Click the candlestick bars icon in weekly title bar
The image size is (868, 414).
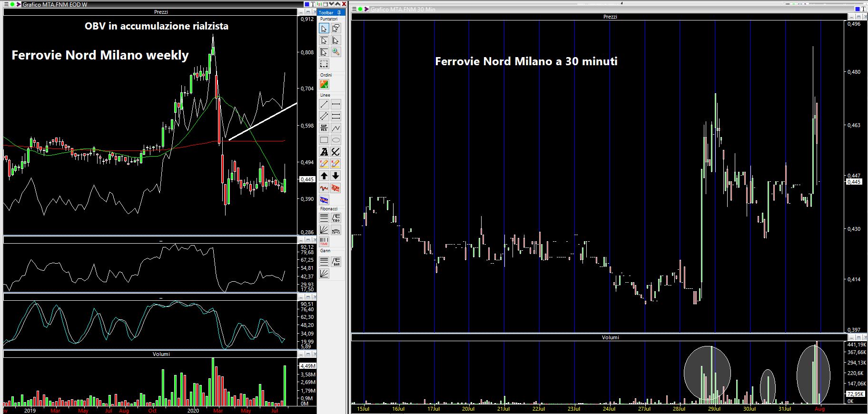319,4
